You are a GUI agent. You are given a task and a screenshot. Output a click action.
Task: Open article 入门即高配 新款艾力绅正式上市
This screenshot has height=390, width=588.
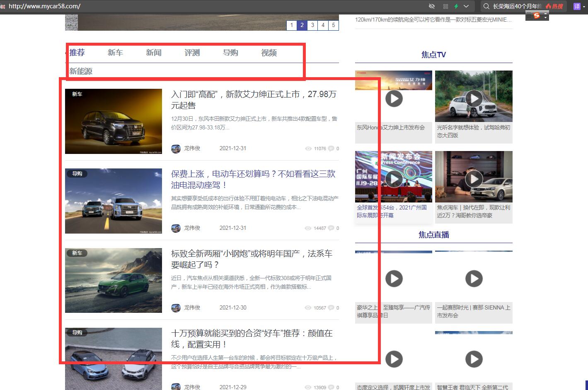[x=254, y=100]
